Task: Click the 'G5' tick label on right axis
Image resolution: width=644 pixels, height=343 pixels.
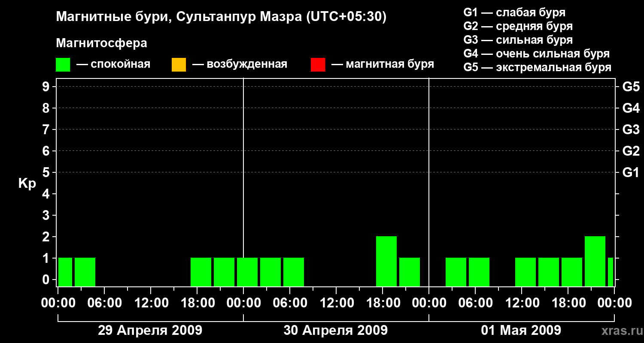Action: pos(631,87)
